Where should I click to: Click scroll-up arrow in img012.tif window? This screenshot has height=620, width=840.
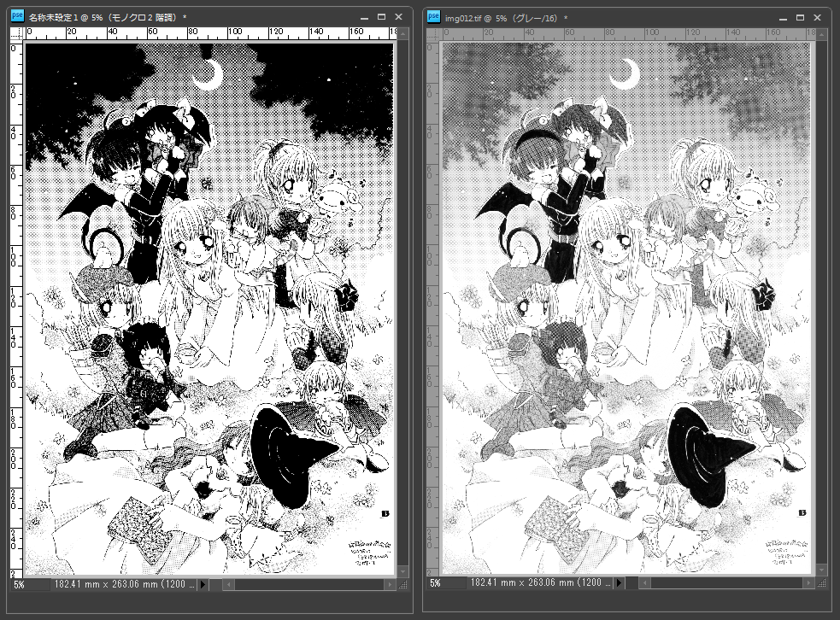pyautogui.click(x=822, y=35)
